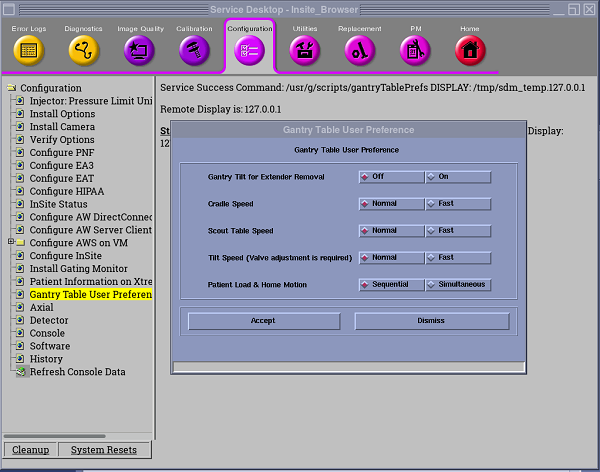Switch to the Configuration tab
This screenshot has height=472, width=600.
[249, 46]
